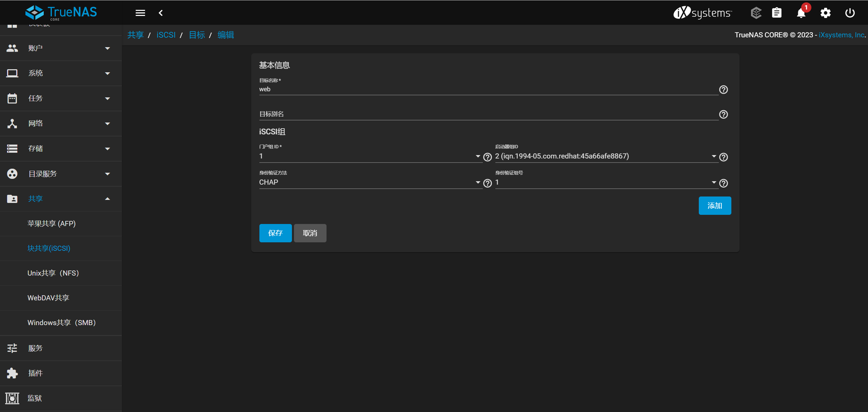Viewport: 868px width, 412px height.
Task: Click the back chevron icon in top bar
Action: pos(161,13)
